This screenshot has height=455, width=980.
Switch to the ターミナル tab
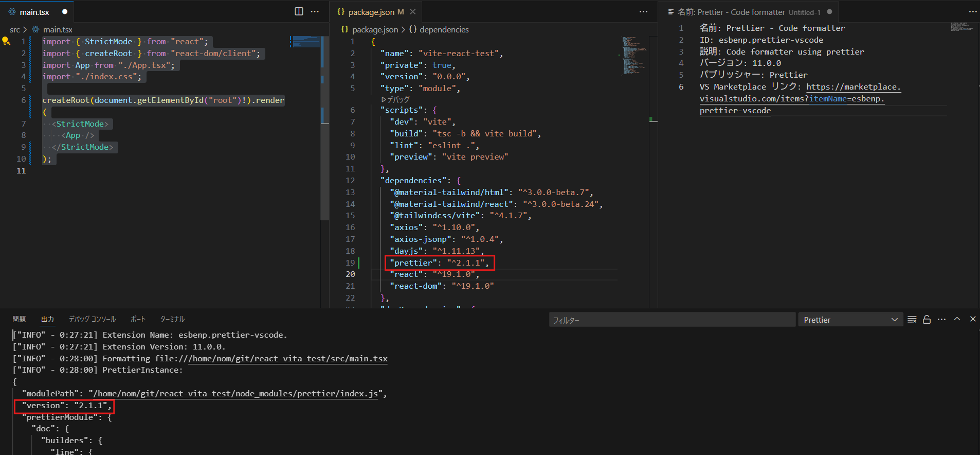pyautogui.click(x=172, y=319)
